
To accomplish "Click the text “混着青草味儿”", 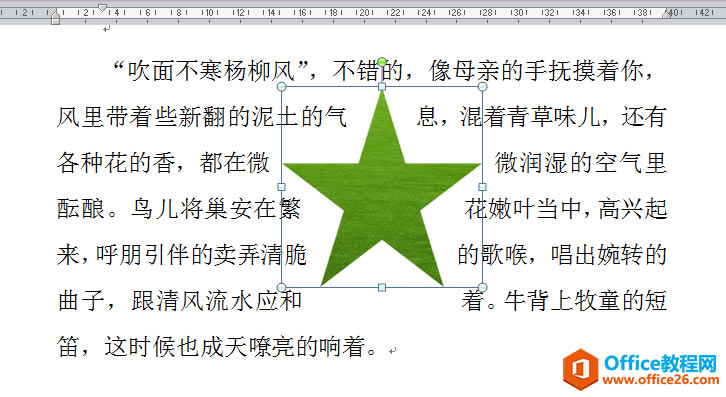I will 530,116.
